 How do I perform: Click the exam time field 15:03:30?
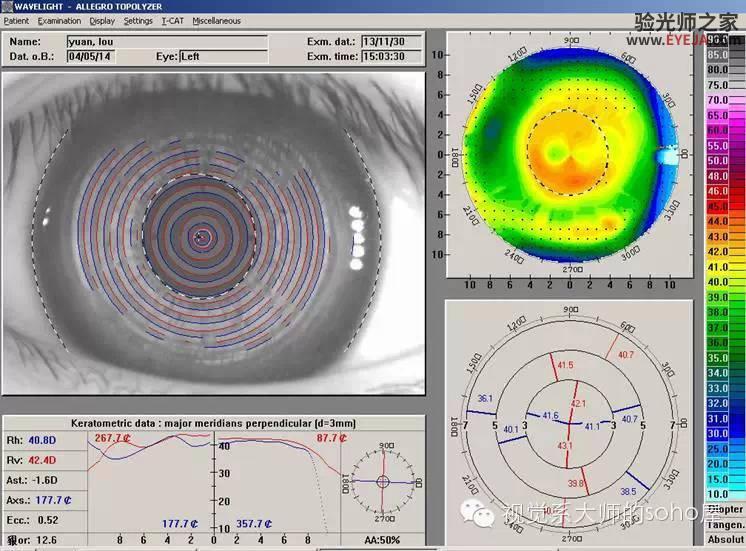[391, 56]
